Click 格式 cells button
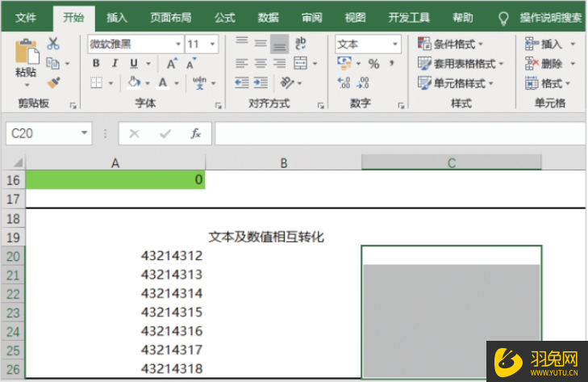The image size is (588, 382). click(x=547, y=83)
